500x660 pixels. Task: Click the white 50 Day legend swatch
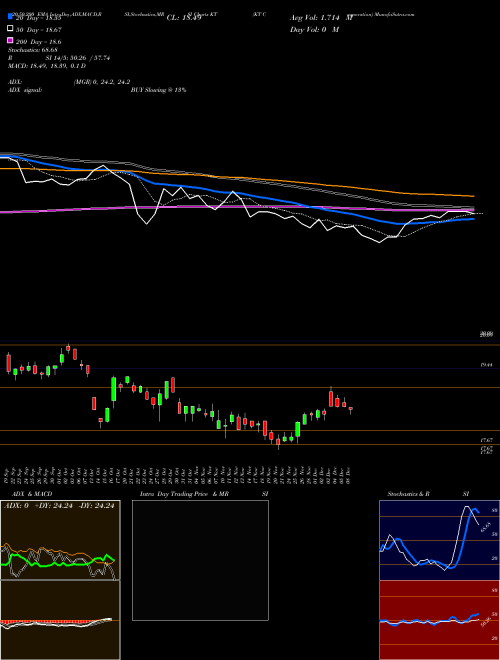10,29
